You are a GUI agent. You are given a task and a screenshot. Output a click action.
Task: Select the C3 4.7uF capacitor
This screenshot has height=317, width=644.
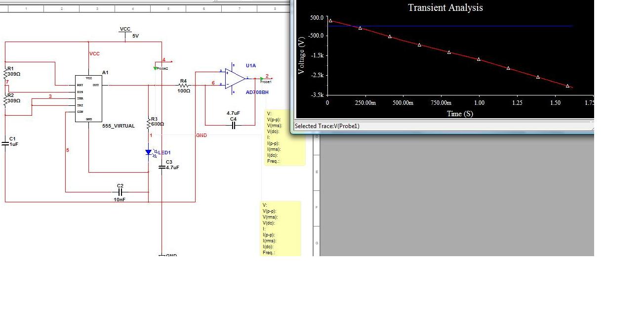coord(161,167)
